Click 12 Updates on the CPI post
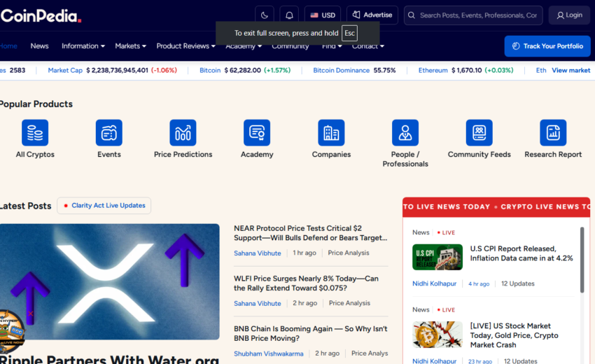The image size is (595, 364). pos(517,283)
